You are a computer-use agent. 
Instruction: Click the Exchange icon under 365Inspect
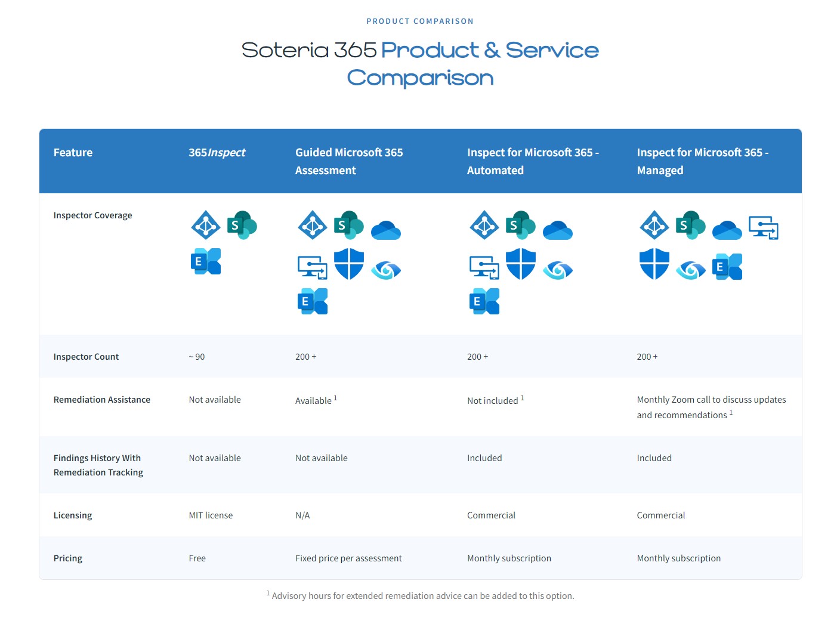pyautogui.click(x=206, y=261)
